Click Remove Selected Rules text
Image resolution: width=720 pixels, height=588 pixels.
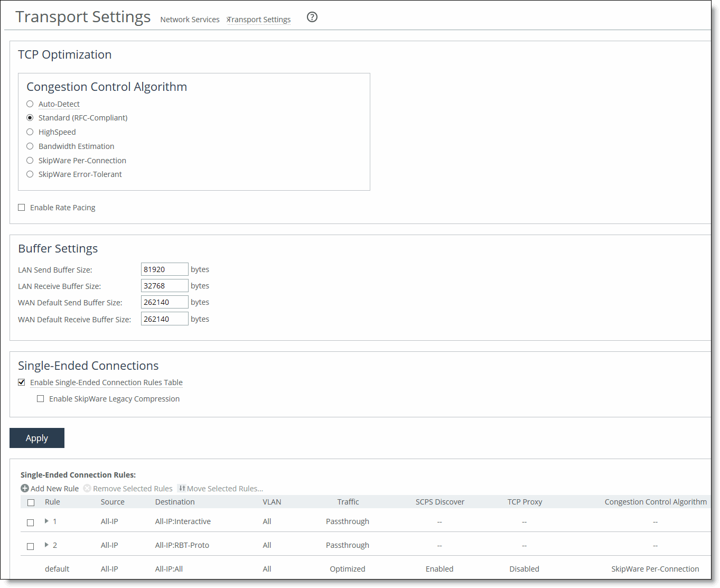pos(133,489)
